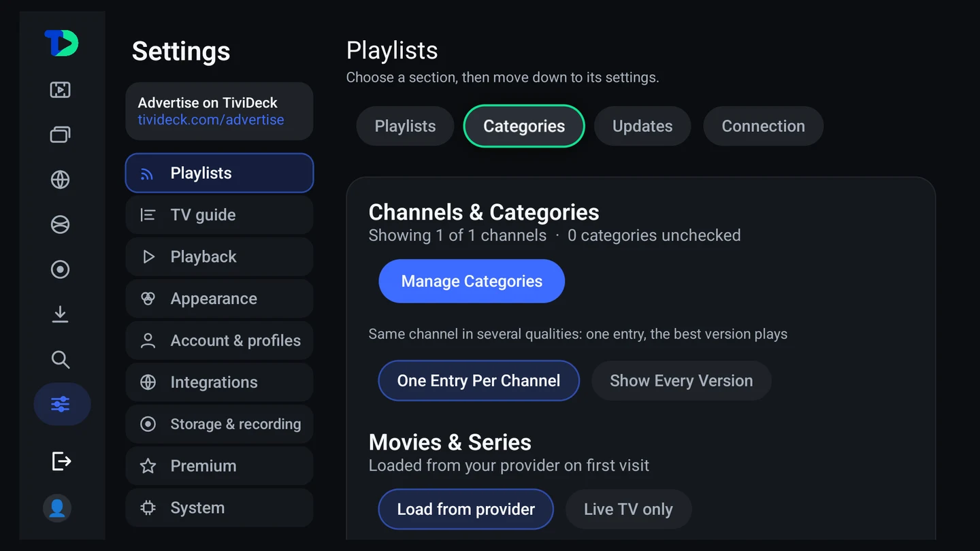Screen dimensions: 980x551
Task: Click the Channels & Categories heading
Action: (484, 212)
